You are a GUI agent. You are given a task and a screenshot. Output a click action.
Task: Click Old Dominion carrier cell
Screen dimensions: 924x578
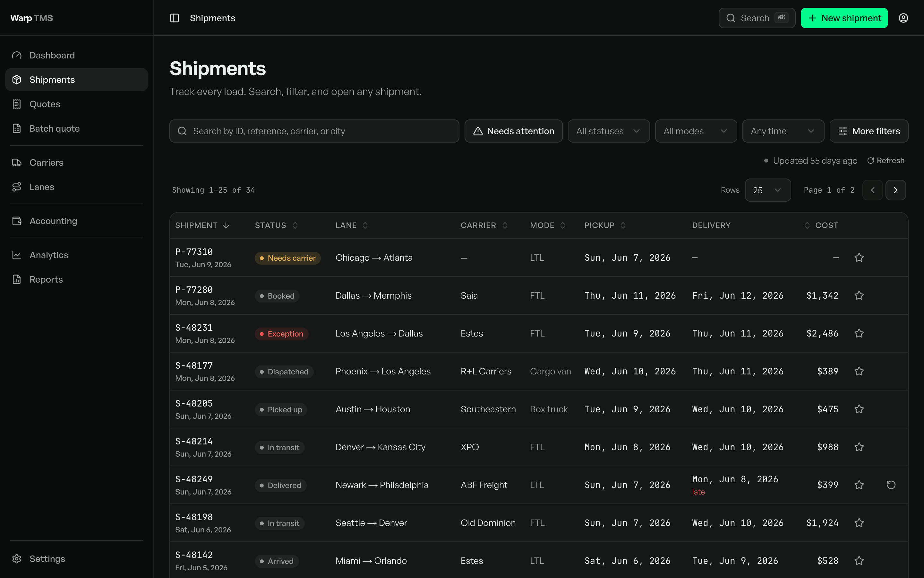click(x=488, y=522)
